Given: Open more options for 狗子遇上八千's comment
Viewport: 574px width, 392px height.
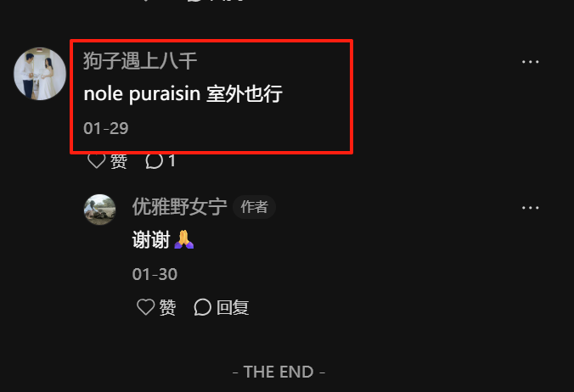Looking at the screenshot, I should 530,62.
